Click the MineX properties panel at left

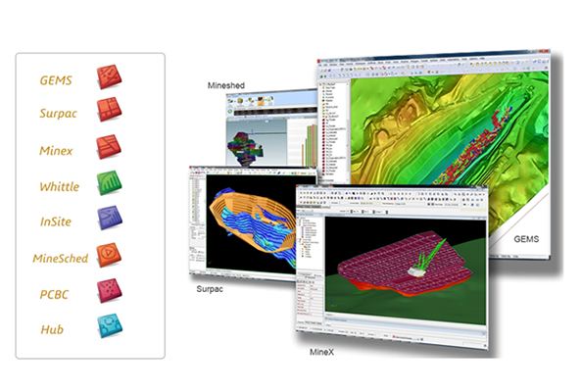click(x=309, y=300)
